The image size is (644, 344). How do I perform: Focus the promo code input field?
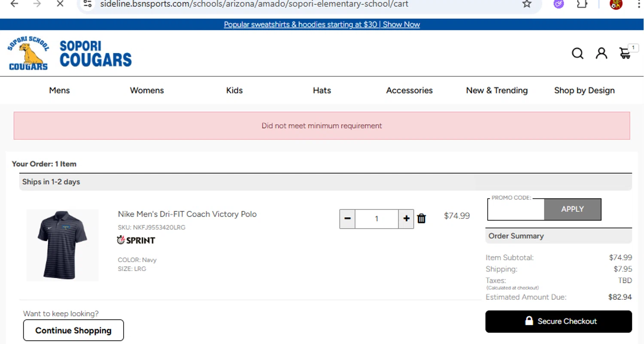tap(516, 210)
